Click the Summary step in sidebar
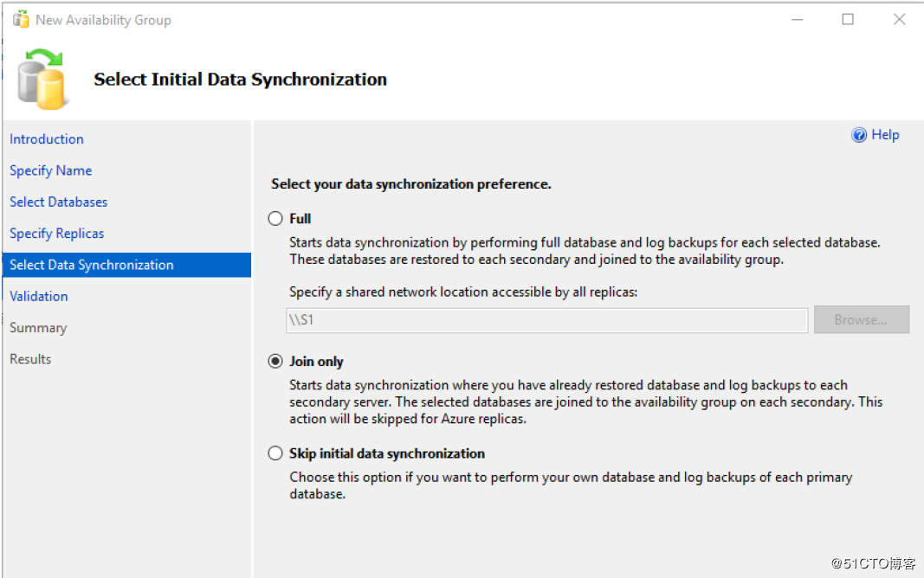The width and height of the screenshot is (924, 578). [x=38, y=328]
